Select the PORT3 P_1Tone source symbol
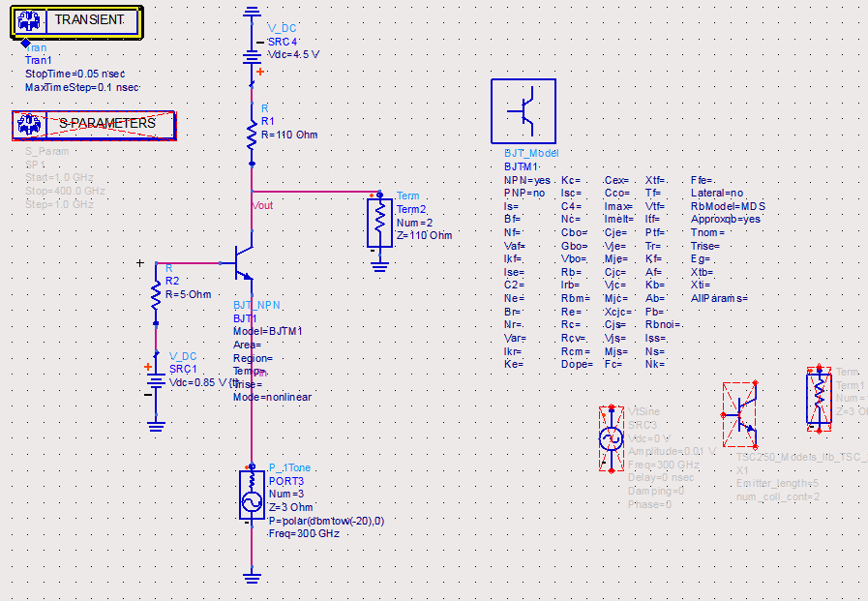Image resolution: width=868 pixels, height=601 pixels. (252, 495)
